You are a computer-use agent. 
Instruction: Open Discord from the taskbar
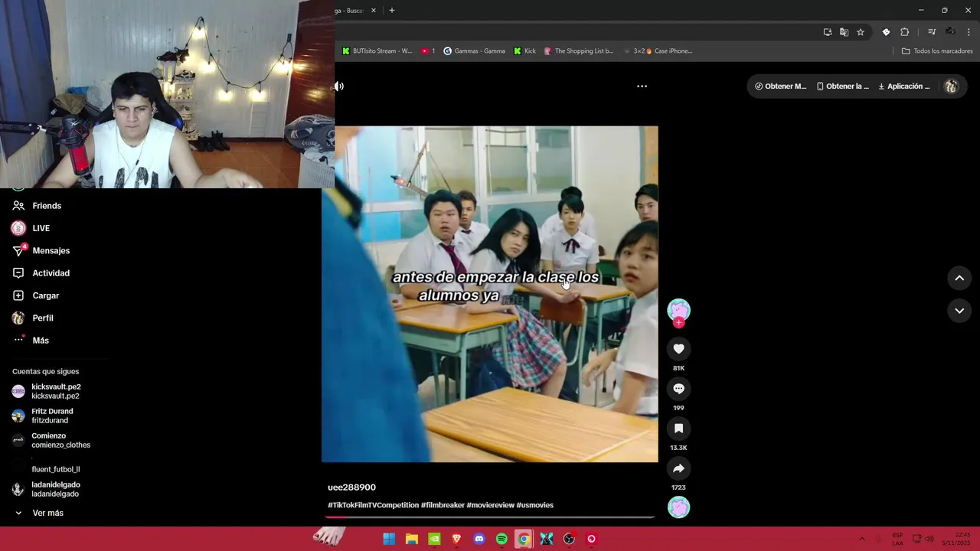pyautogui.click(x=479, y=539)
